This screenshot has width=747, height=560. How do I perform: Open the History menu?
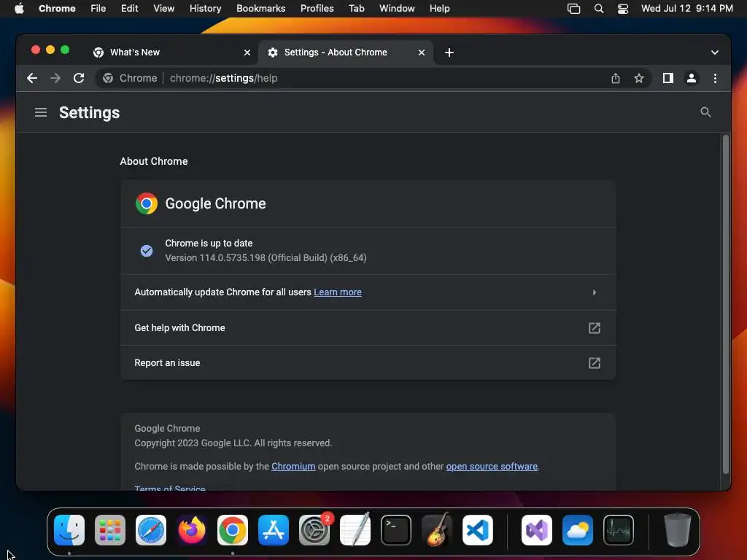(x=205, y=9)
